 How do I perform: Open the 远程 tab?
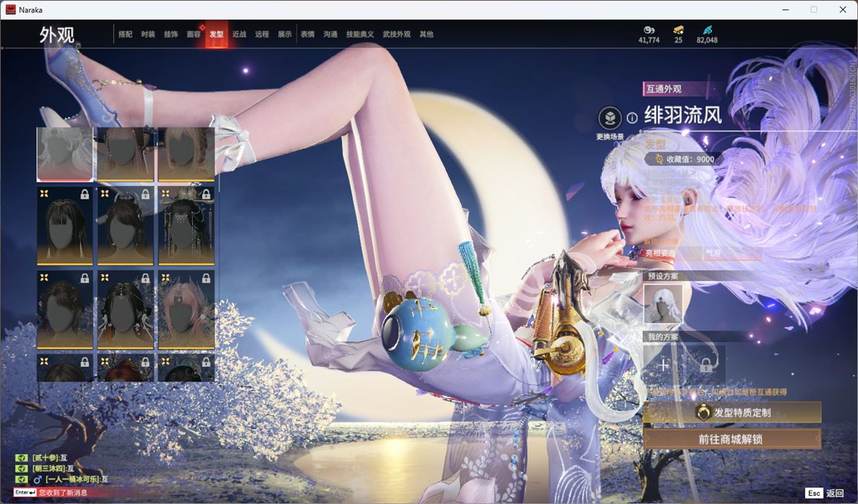[262, 34]
